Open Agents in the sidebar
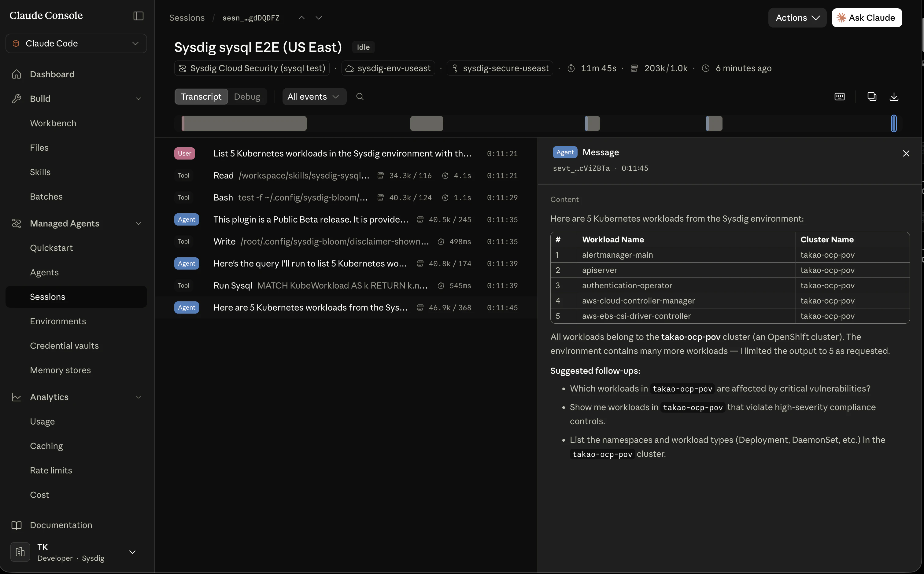This screenshot has width=924, height=574. (x=44, y=272)
